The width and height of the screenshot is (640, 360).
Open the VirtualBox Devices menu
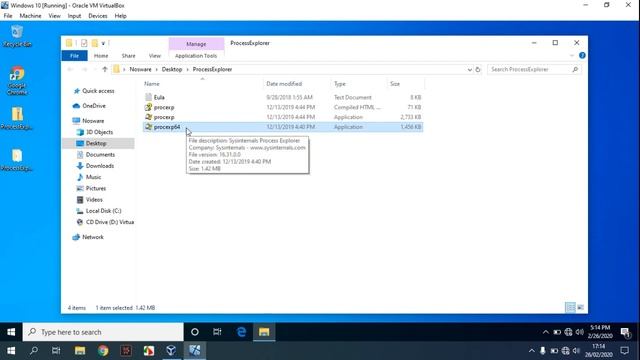[98, 16]
